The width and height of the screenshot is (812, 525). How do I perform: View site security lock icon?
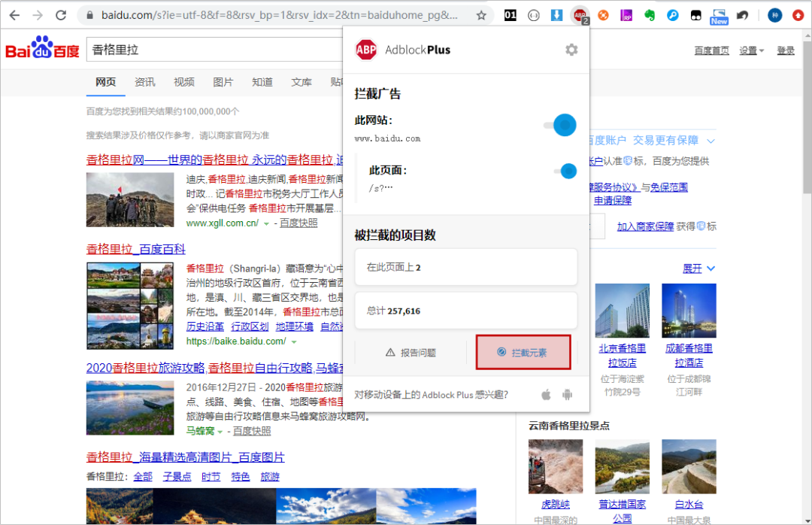tap(89, 15)
